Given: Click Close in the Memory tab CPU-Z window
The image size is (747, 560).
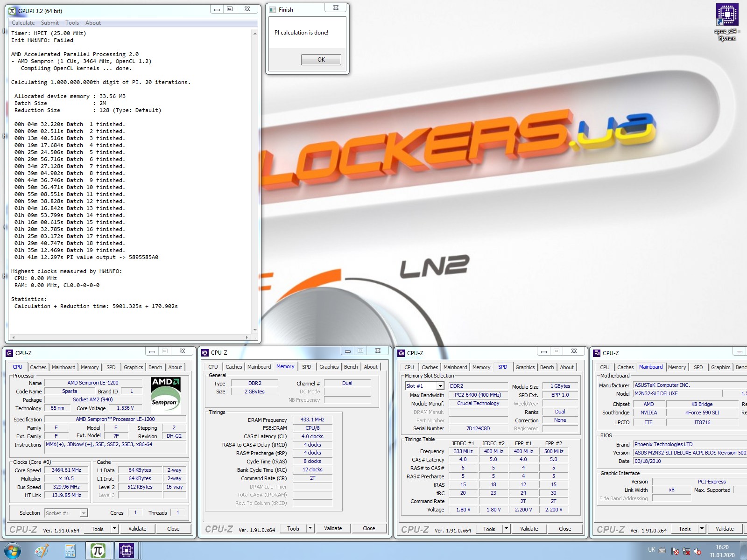Looking at the screenshot, I should 369,528.
